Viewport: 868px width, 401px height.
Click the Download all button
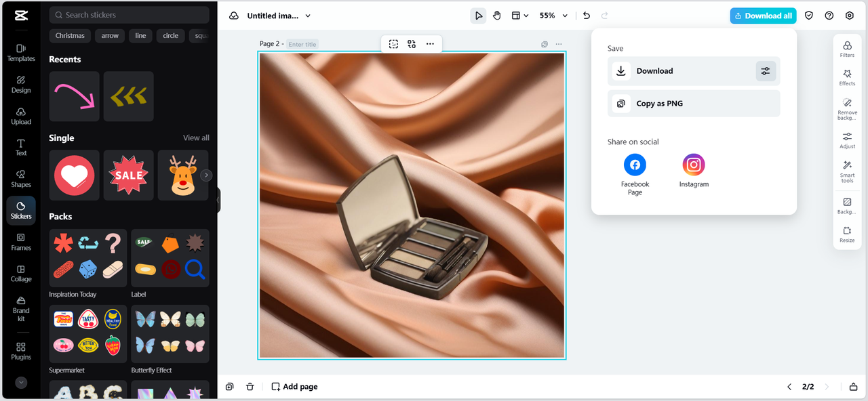tap(762, 16)
